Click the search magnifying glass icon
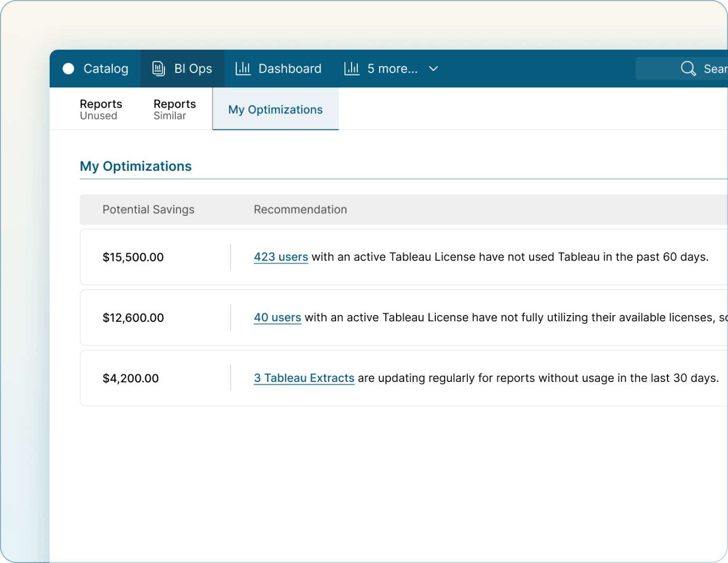This screenshot has width=728, height=563. (688, 68)
